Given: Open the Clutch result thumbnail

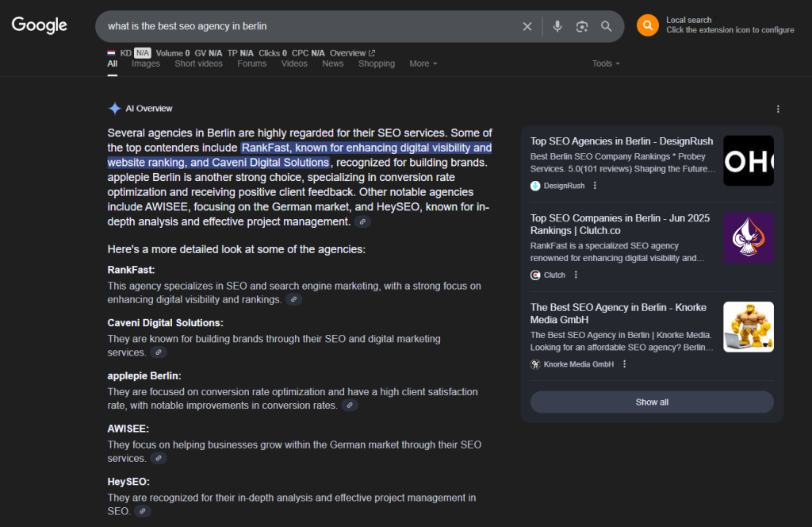Looking at the screenshot, I should 749,238.
